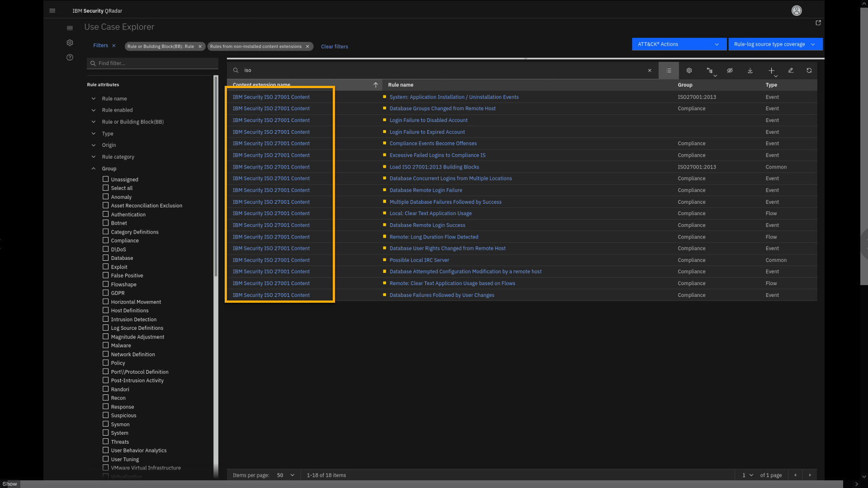Click the list view icon in table toolbar

[669, 70]
